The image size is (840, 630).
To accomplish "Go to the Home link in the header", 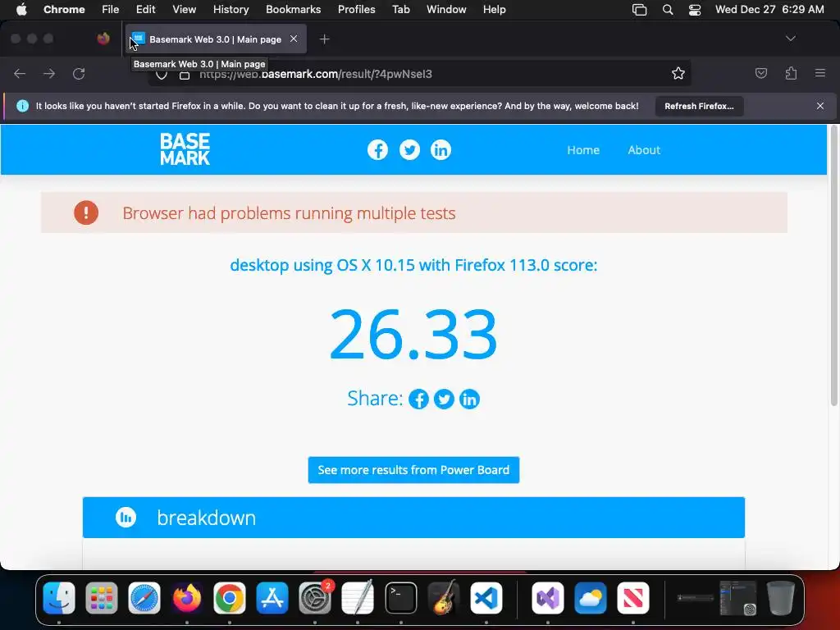I will pos(583,150).
